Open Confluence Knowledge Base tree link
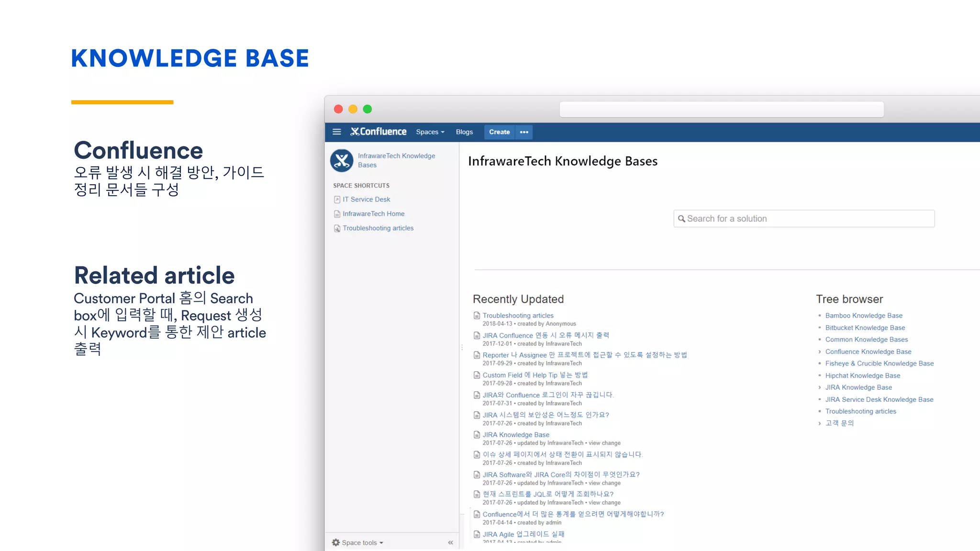The height and width of the screenshot is (551, 980). [x=868, y=352]
